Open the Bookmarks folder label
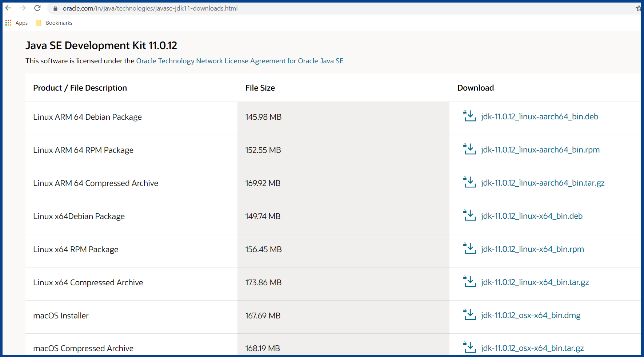This screenshot has width=644, height=357. click(x=59, y=23)
